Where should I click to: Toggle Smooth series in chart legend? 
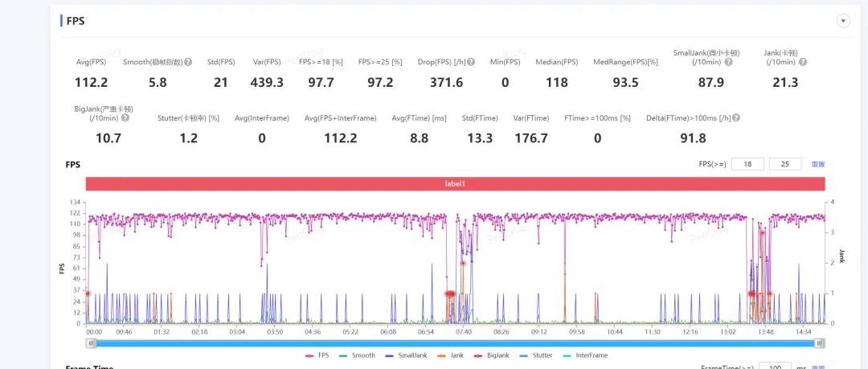pyautogui.click(x=358, y=355)
